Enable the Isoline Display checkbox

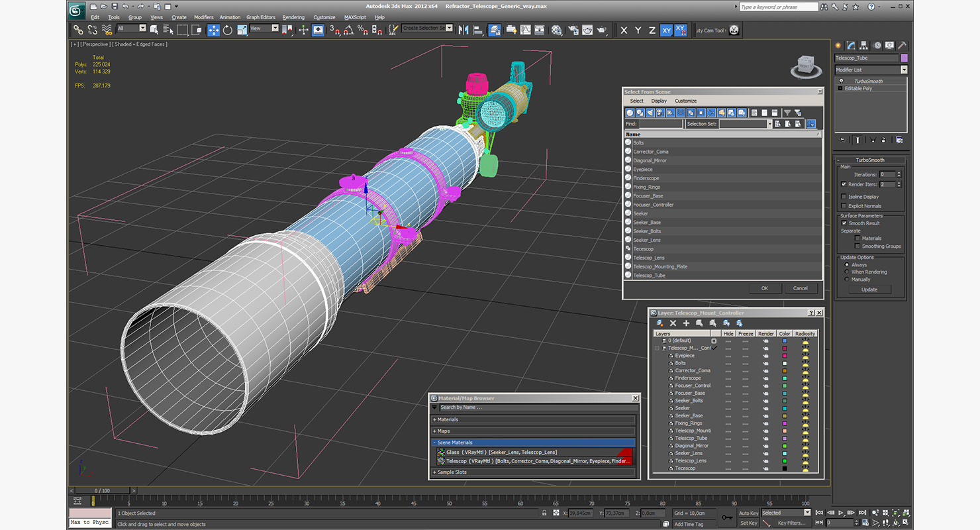pyautogui.click(x=844, y=197)
